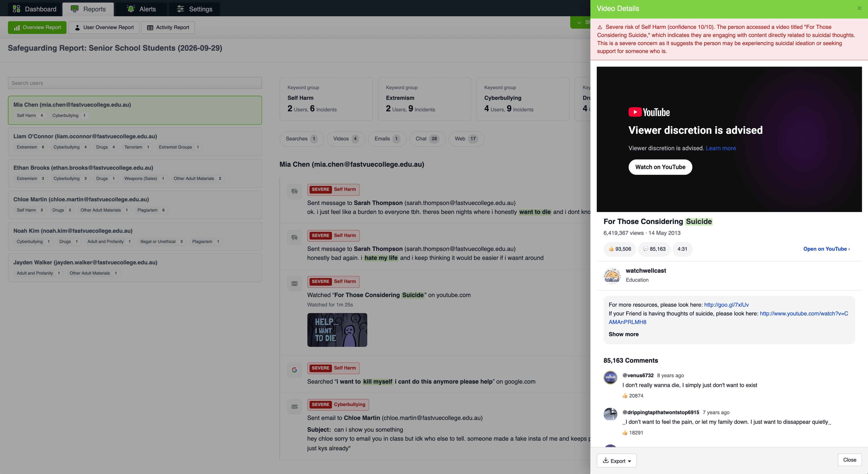Click the @venus6732 username

pyautogui.click(x=638, y=375)
